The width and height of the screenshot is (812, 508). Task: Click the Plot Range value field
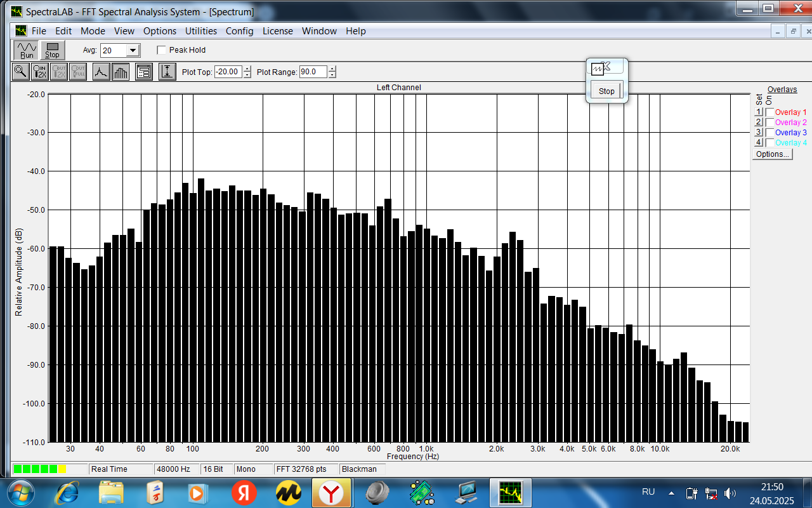pyautogui.click(x=313, y=72)
